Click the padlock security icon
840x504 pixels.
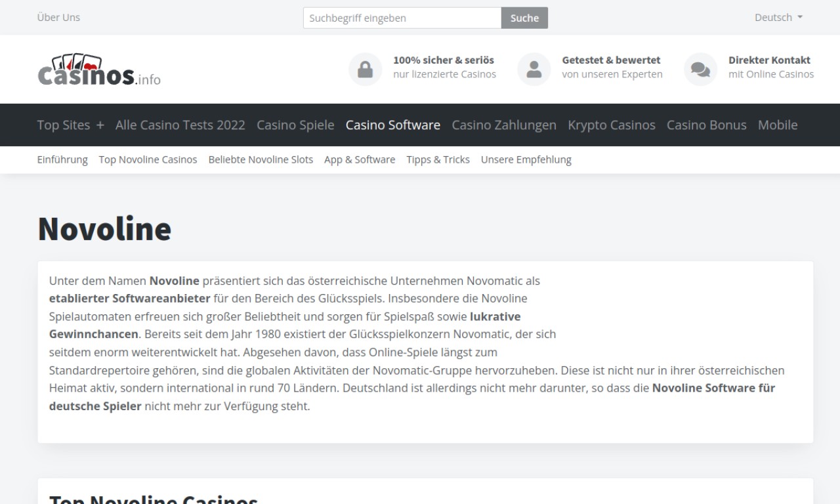[365, 70]
